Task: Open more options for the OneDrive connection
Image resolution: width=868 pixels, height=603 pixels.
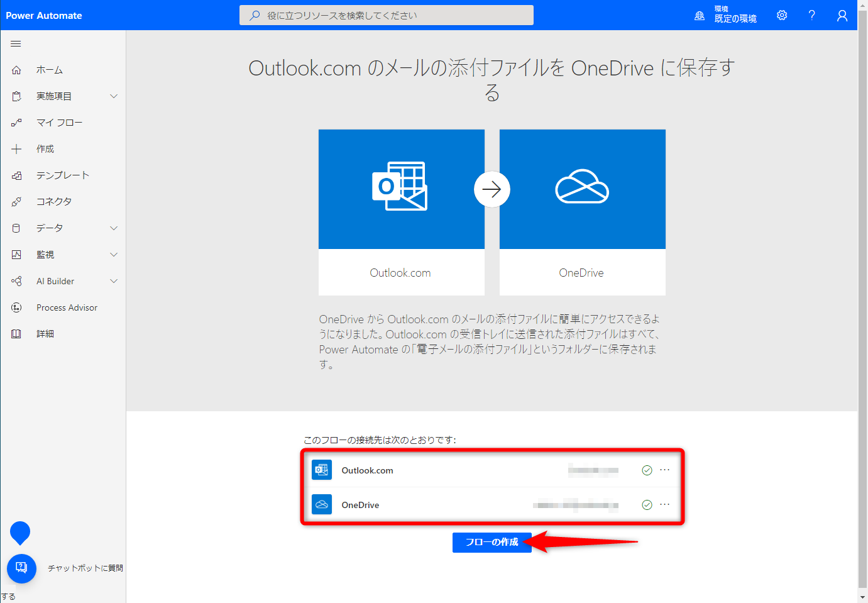Action: [x=664, y=504]
